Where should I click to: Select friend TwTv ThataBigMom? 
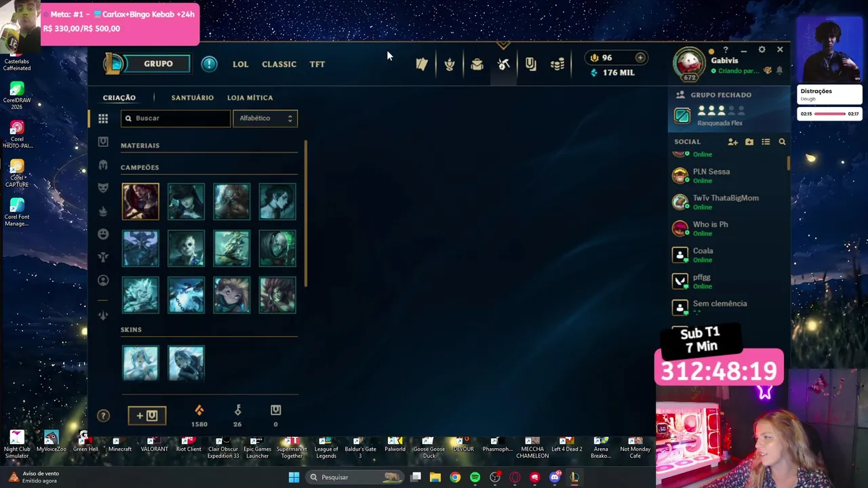[728, 202]
